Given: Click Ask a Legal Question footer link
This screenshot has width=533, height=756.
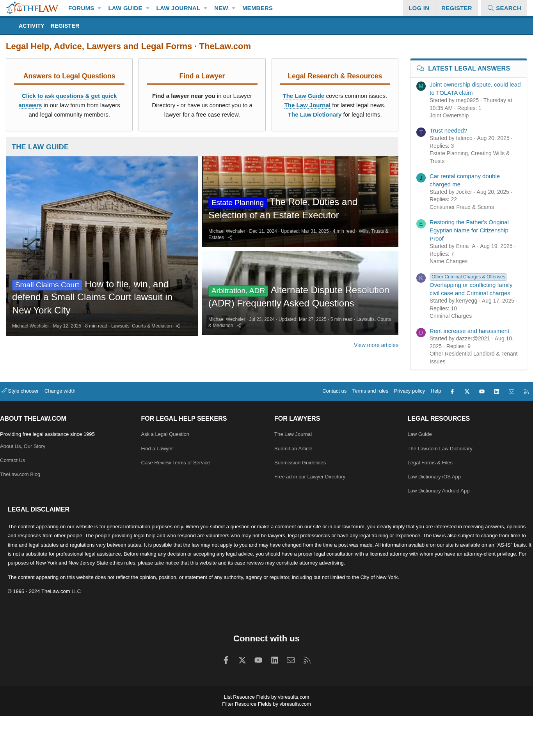Looking at the screenshot, I should pos(165,434).
